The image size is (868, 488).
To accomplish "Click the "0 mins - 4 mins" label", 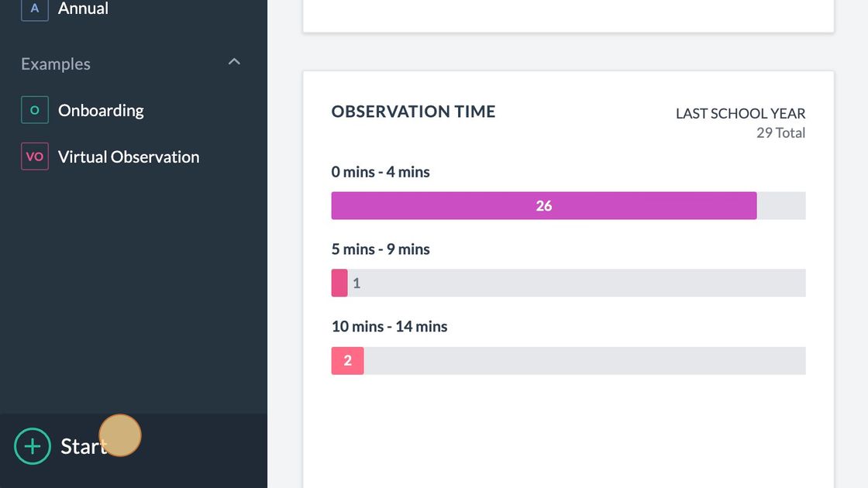I will pos(381,172).
